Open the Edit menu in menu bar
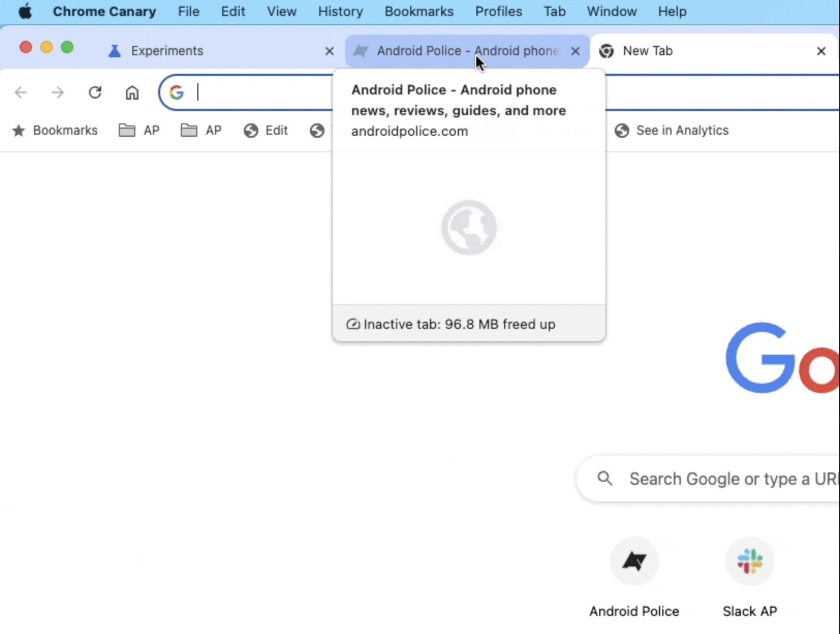 pyautogui.click(x=233, y=11)
